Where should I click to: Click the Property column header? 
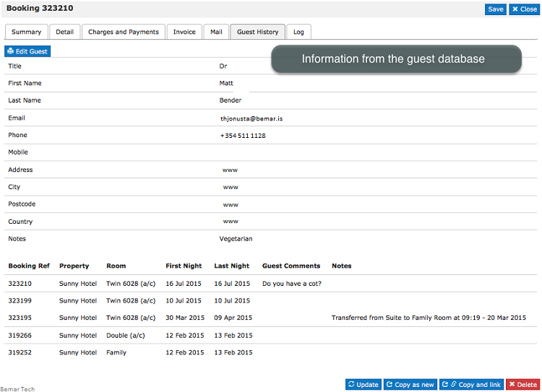pyautogui.click(x=74, y=266)
